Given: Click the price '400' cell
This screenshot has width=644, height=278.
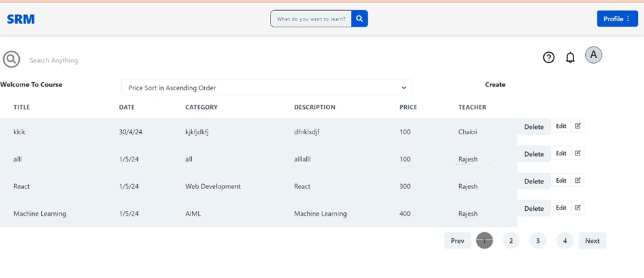Looking at the screenshot, I should (404, 214).
